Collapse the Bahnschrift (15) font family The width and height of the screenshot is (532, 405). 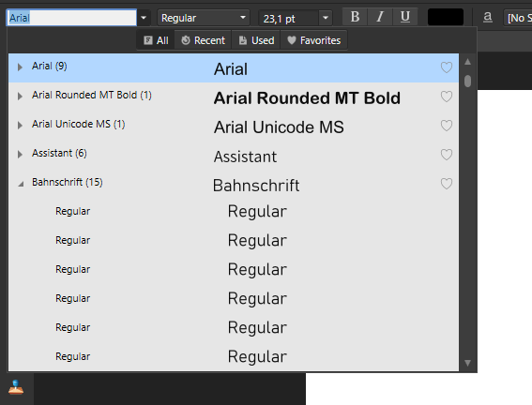[21, 184]
